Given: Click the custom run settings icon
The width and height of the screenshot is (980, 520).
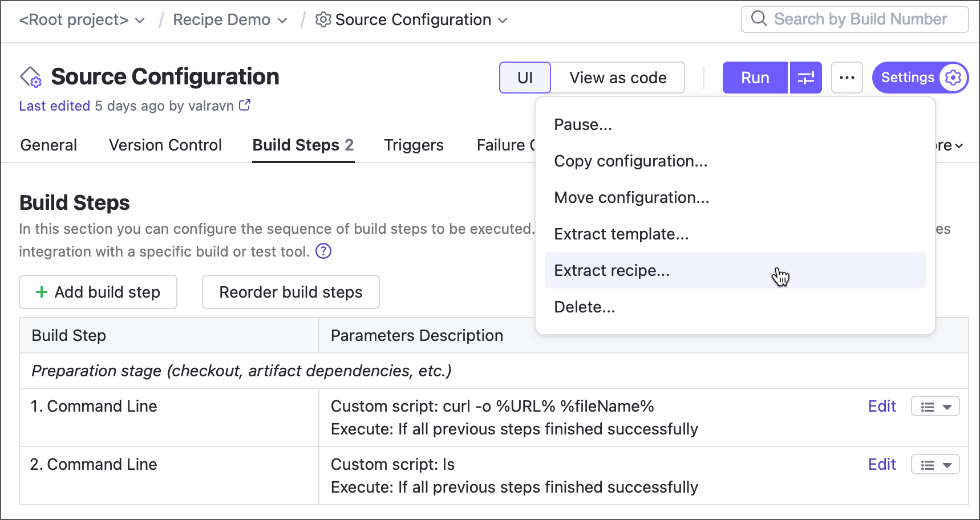Looking at the screenshot, I should (x=805, y=78).
